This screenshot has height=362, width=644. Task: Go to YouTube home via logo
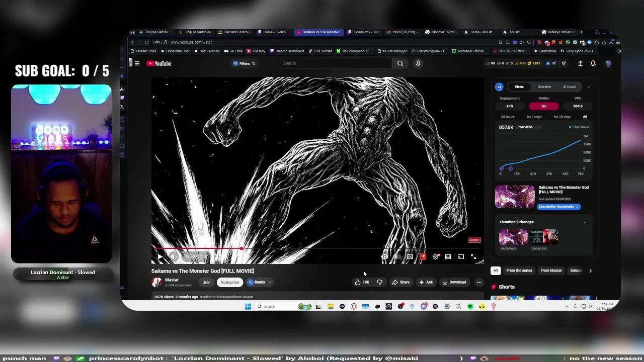click(159, 63)
